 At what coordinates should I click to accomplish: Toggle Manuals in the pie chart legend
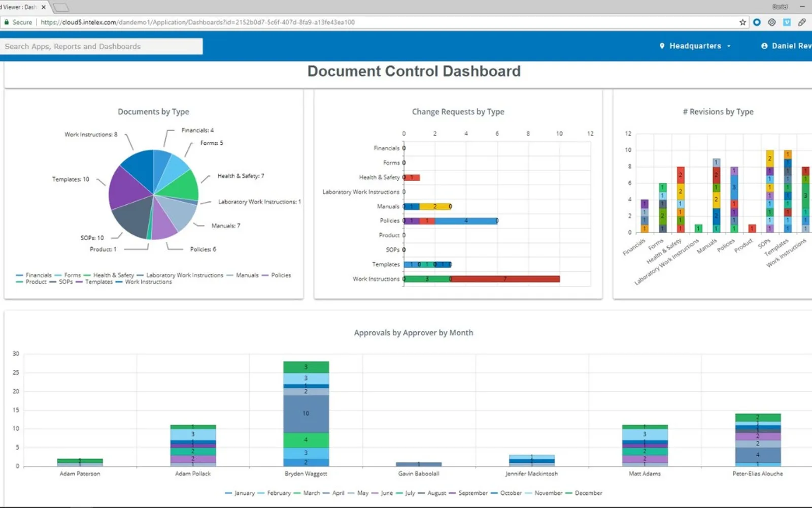click(x=242, y=275)
